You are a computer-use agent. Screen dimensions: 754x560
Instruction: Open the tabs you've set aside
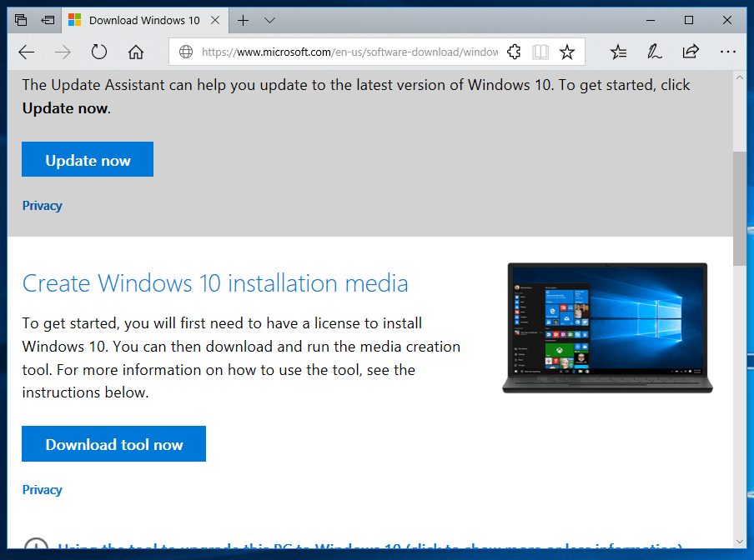[x=21, y=20]
